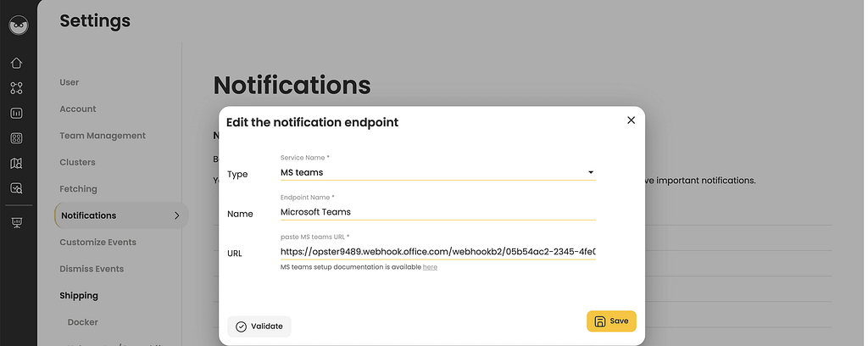
Task: Select Team Management settings section
Action: [103, 136]
